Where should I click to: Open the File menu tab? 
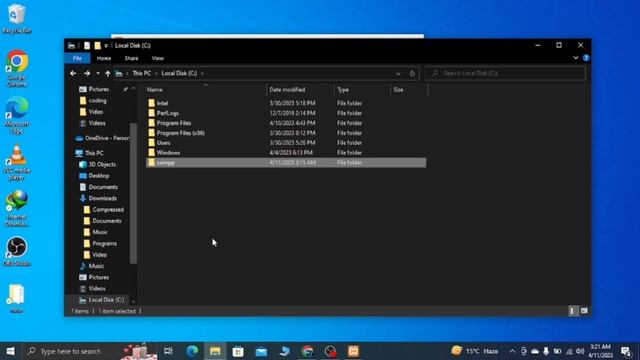click(77, 58)
